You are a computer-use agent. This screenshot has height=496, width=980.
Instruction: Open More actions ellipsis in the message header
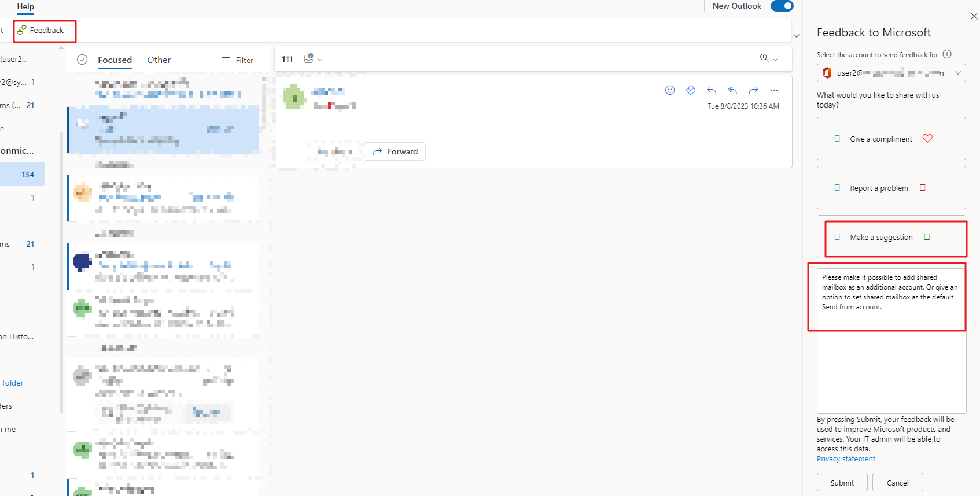[x=774, y=90]
